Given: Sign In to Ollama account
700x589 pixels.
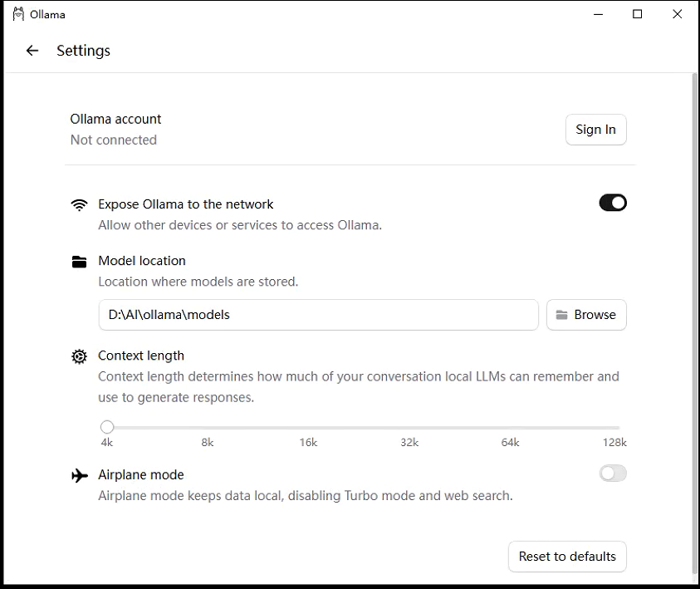Looking at the screenshot, I should click(x=596, y=130).
